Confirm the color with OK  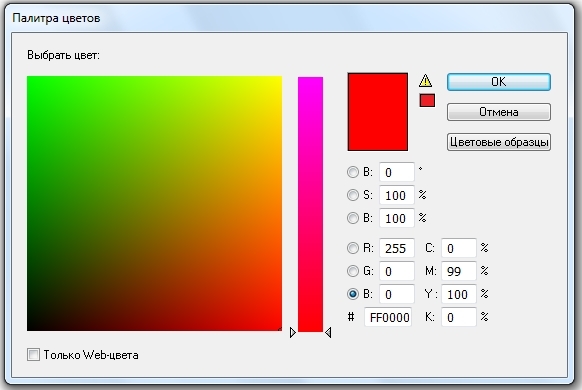point(498,82)
